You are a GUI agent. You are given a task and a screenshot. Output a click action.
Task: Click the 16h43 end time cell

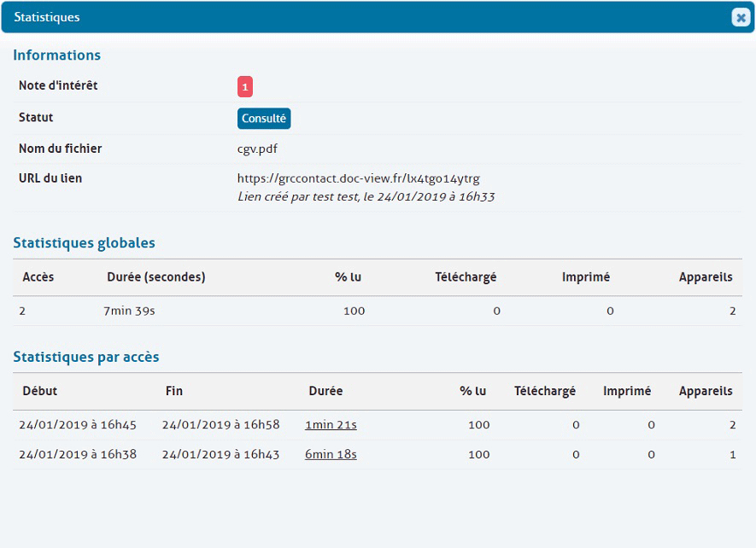click(220, 455)
